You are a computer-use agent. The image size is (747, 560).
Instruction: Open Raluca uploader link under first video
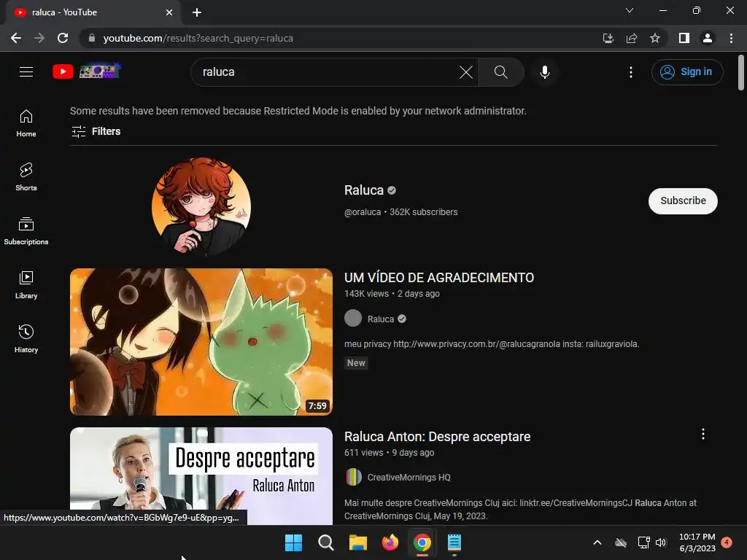pyautogui.click(x=381, y=319)
